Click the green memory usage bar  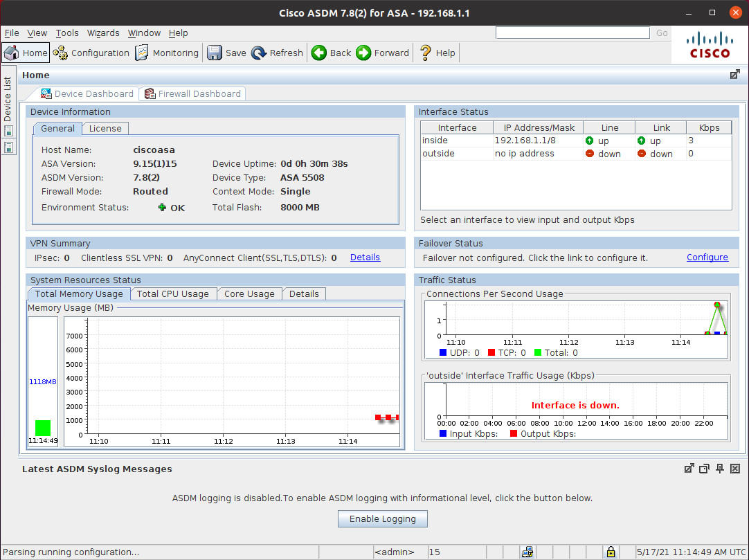pos(42,428)
